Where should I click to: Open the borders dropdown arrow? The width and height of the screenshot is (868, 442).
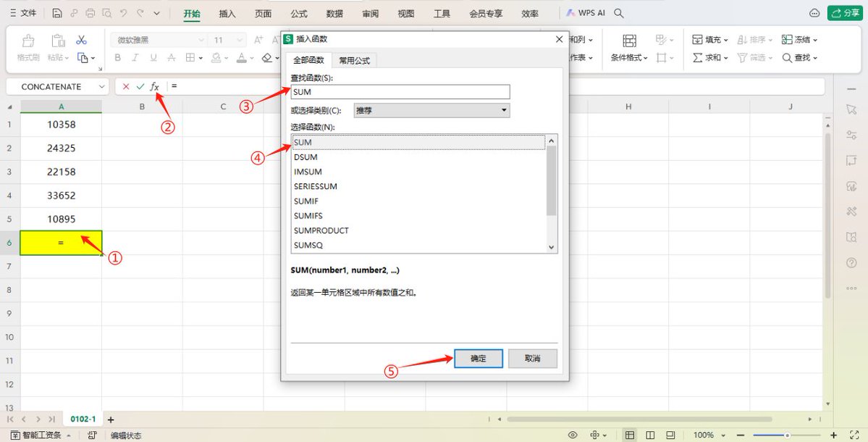pos(201,58)
